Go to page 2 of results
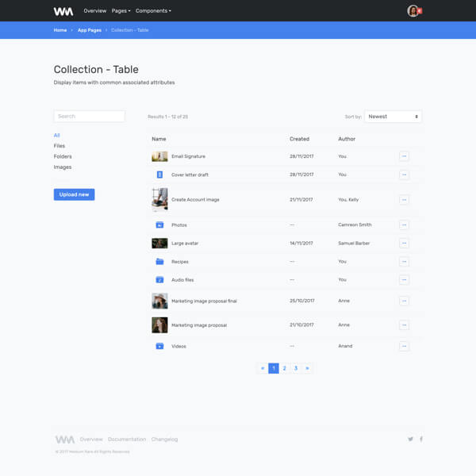Viewport: 476px width, 476px height. [285, 368]
